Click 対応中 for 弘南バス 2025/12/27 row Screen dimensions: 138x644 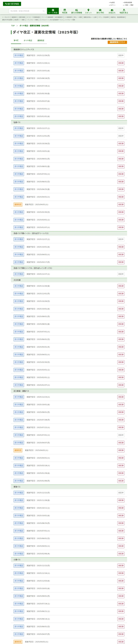pos(121,128)
